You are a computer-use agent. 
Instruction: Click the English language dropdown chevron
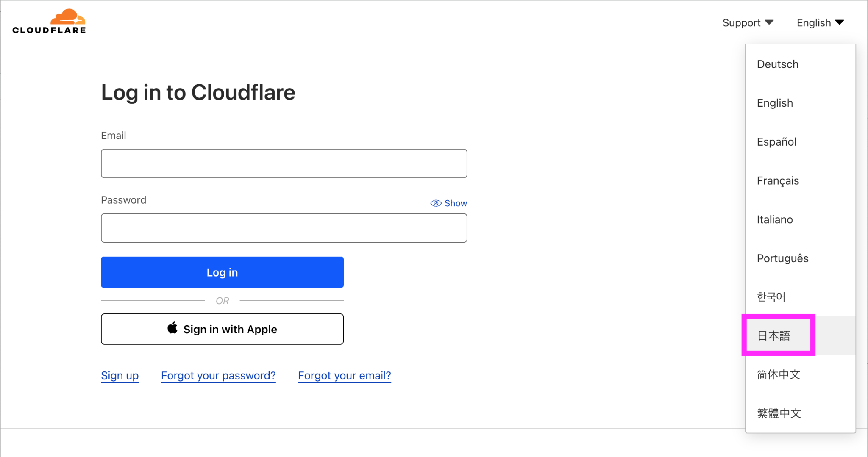click(x=840, y=22)
